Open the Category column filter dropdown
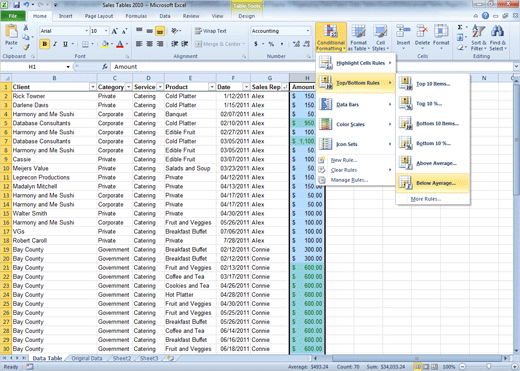The image size is (520, 371). pyautogui.click(x=128, y=87)
